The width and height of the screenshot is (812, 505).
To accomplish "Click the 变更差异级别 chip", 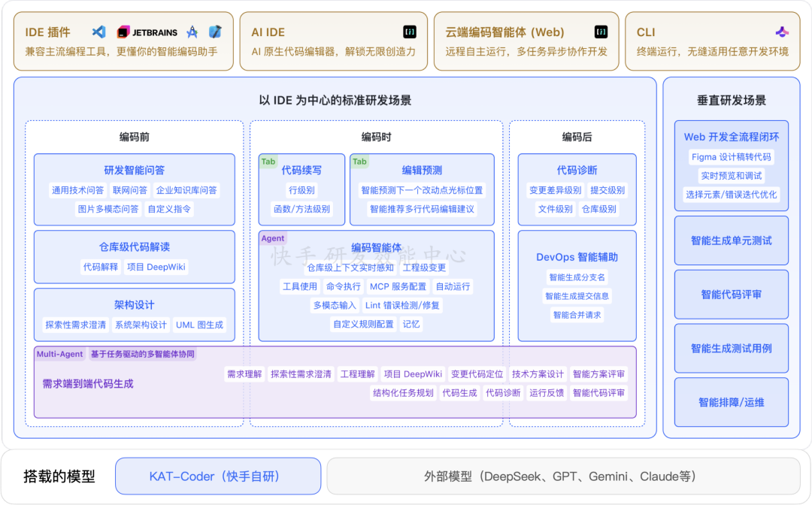I will pyautogui.click(x=555, y=190).
